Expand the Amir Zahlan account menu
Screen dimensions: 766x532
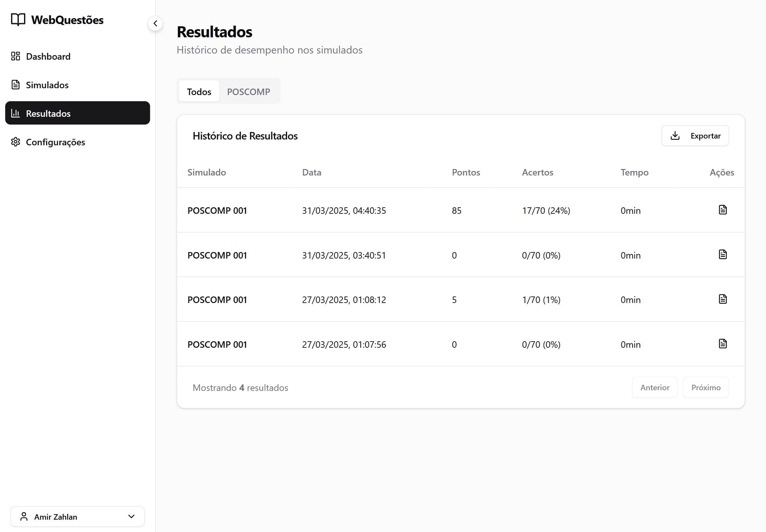click(131, 516)
